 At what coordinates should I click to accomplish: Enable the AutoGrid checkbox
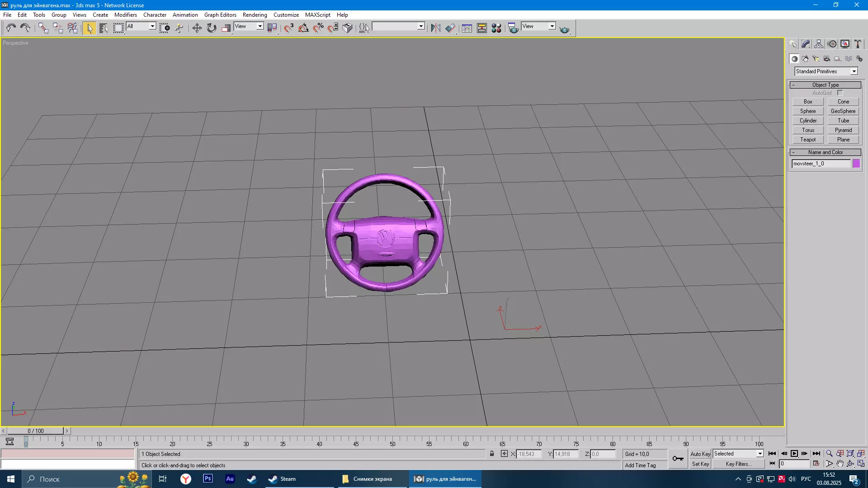pyautogui.click(x=840, y=93)
